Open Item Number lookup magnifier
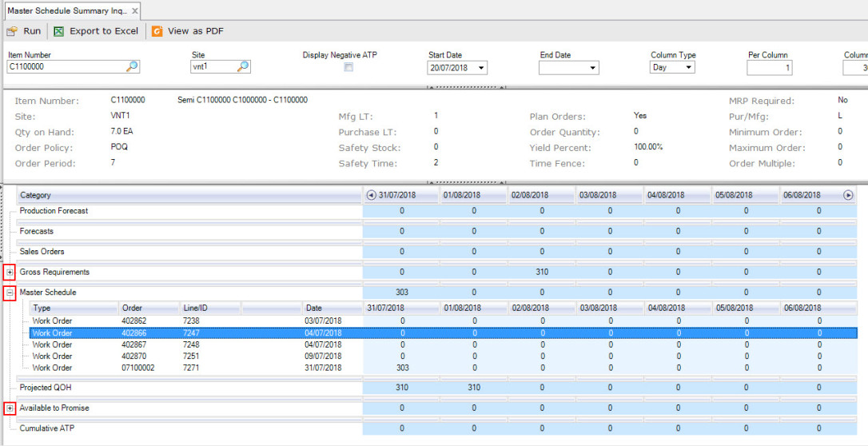The height and width of the screenshot is (446, 868). (133, 67)
